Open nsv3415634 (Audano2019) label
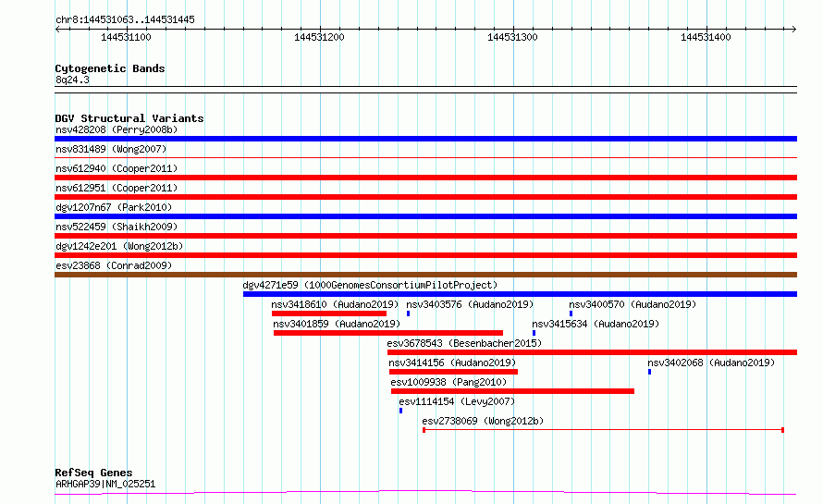Viewport: 823px width, 504px height. [596, 324]
